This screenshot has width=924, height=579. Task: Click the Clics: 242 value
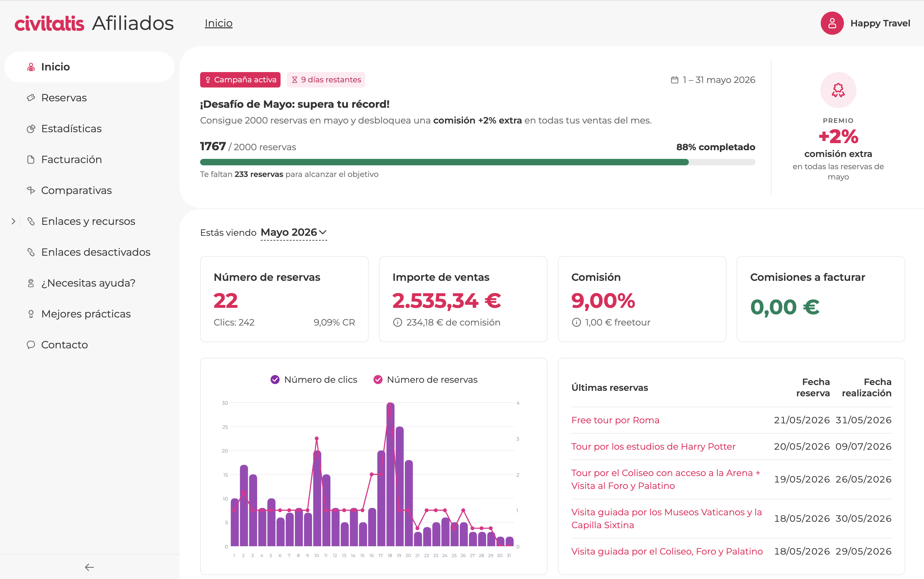point(234,322)
